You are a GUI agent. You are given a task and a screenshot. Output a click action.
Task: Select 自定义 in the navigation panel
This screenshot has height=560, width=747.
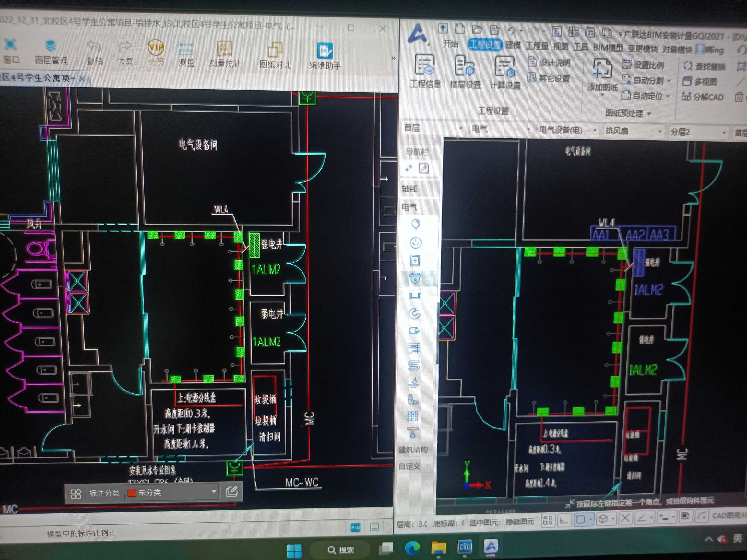(409, 466)
